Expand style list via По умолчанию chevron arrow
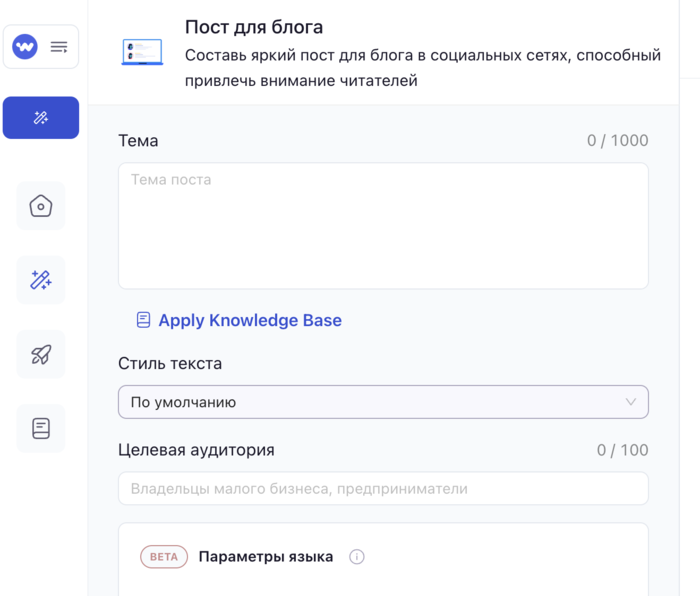This screenshot has width=700, height=596. point(630,402)
